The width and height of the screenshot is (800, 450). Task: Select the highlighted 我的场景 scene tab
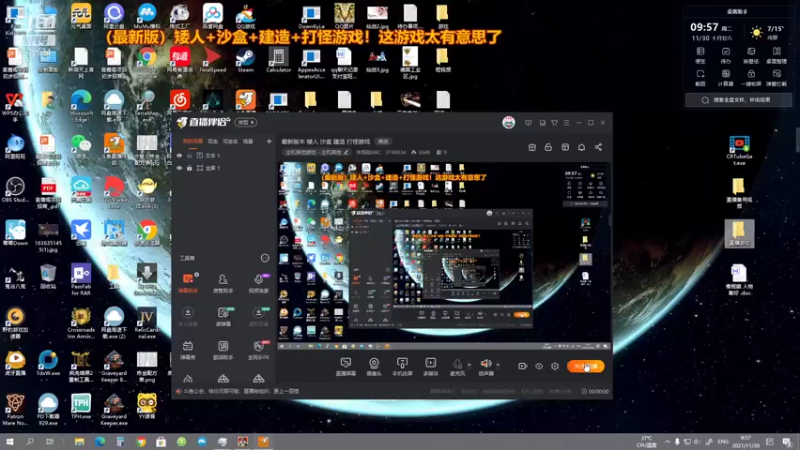(192, 141)
